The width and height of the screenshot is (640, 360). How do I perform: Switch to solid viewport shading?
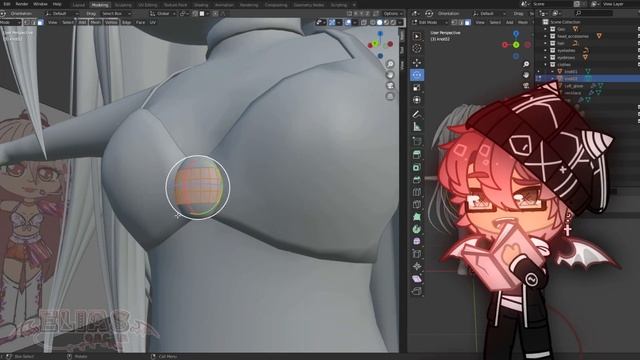pyautogui.click(x=380, y=22)
